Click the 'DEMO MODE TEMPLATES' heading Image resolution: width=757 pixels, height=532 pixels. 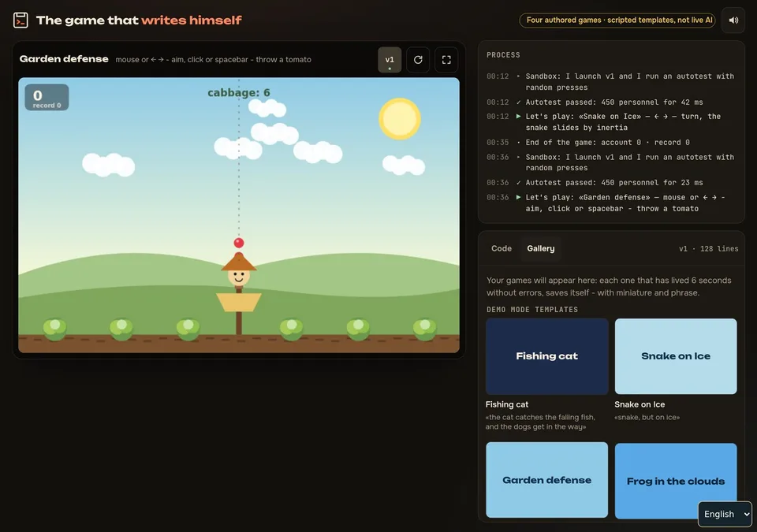532,310
